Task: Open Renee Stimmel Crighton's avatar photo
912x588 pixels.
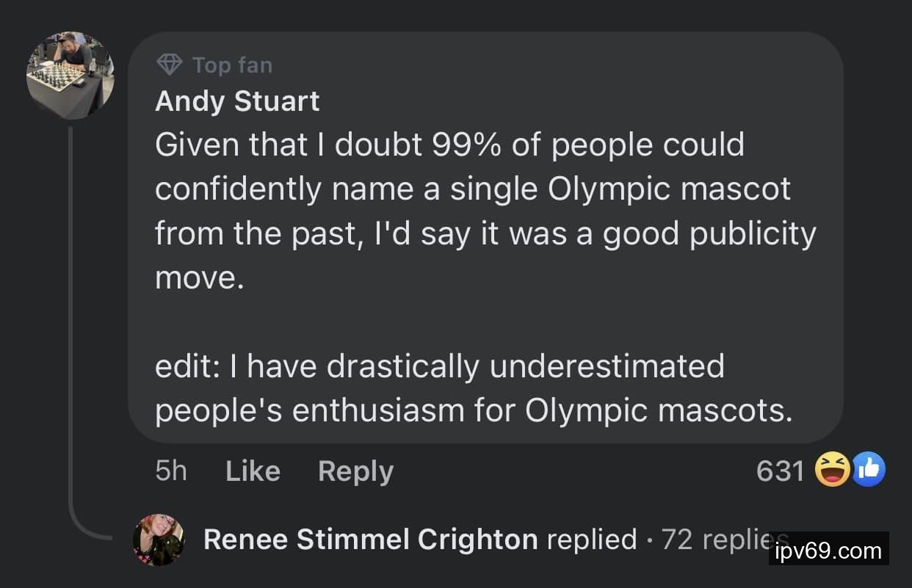Action: pos(158,540)
